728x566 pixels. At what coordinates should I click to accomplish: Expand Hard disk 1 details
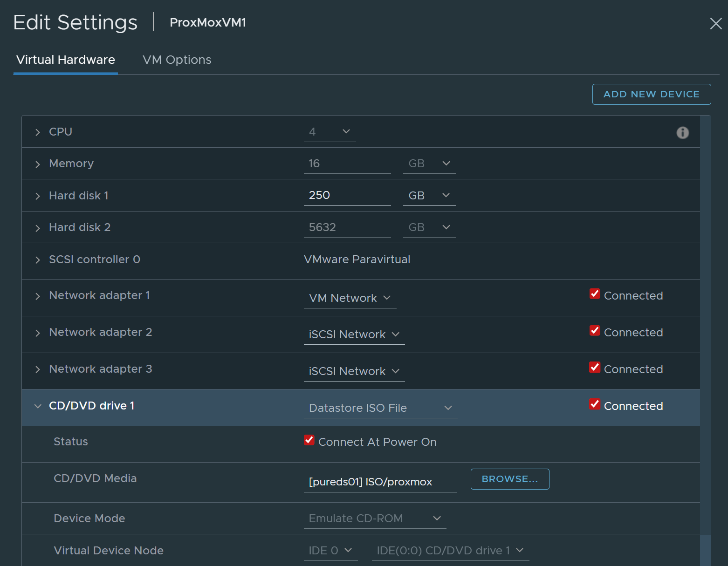38,196
